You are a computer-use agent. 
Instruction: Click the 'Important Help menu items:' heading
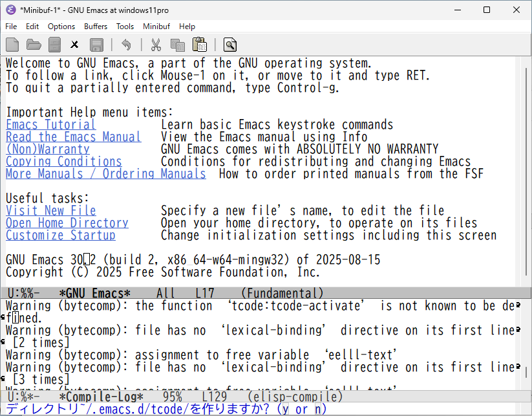coord(90,112)
